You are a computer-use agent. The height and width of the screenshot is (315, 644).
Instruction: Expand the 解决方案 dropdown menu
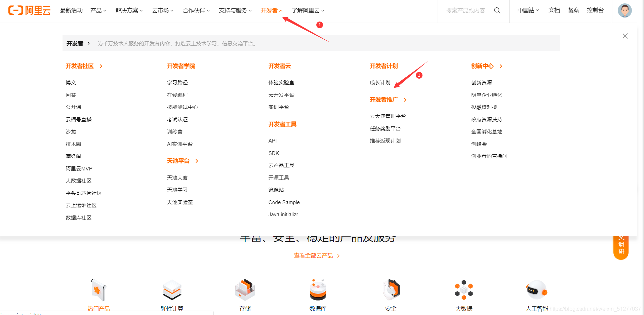(x=129, y=10)
